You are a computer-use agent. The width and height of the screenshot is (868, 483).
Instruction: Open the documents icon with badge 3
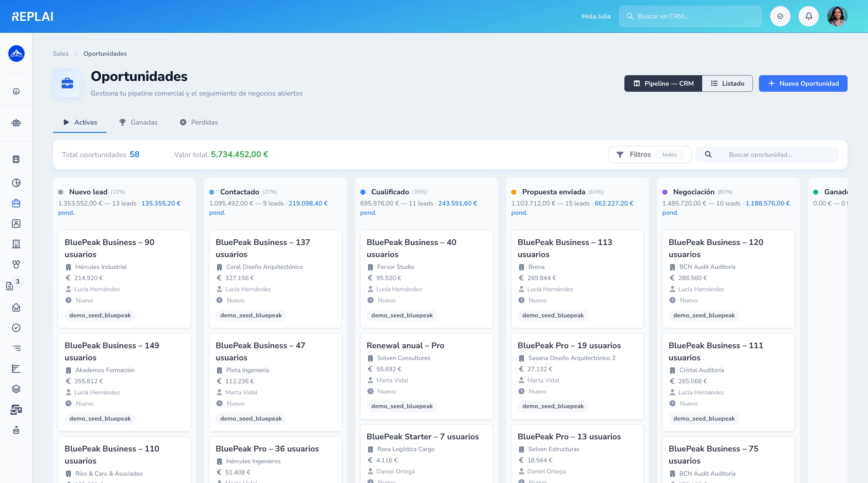coord(10,286)
